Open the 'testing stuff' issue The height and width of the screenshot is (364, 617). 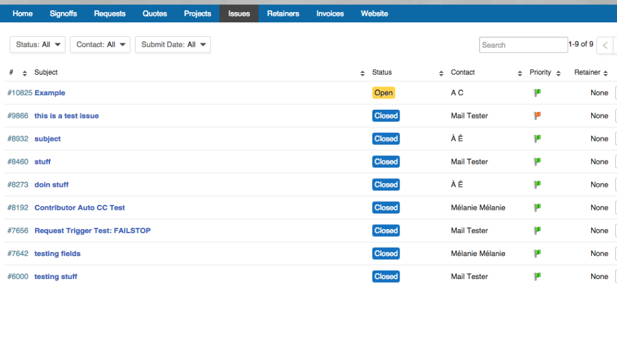[x=55, y=277]
